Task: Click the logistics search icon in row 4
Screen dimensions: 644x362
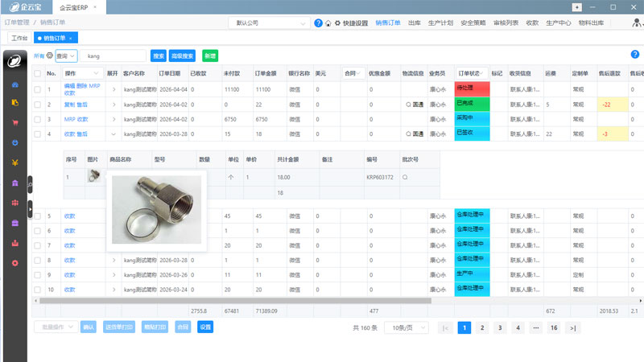Action: tap(408, 134)
